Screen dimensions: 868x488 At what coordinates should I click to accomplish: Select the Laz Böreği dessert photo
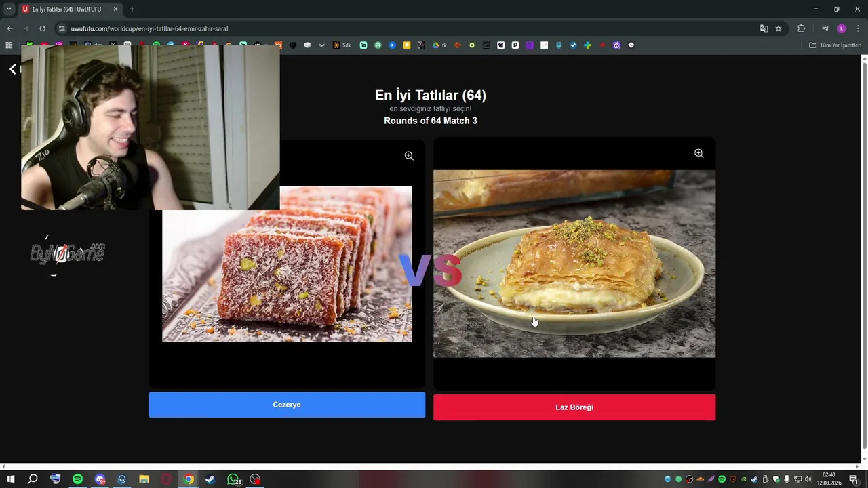pyautogui.click(x=574, y=264)
